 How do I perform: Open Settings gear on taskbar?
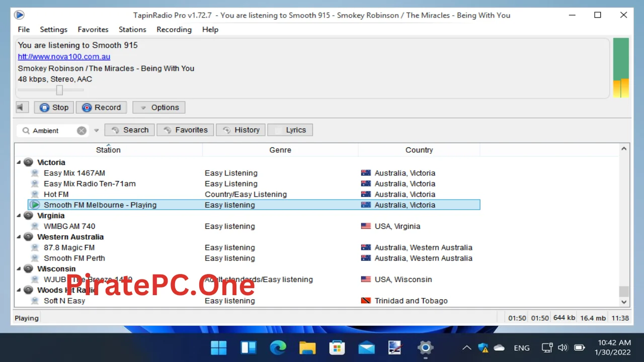[x=425, y=347]
